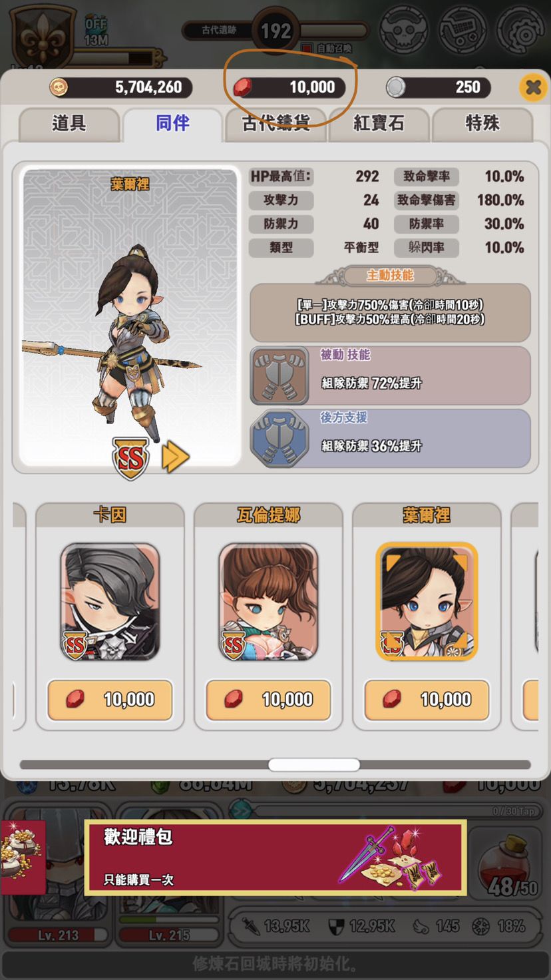This screenshot has height=980, width=551.
Task: Tap the passive skill armor icon
Action: pos(279,375)
